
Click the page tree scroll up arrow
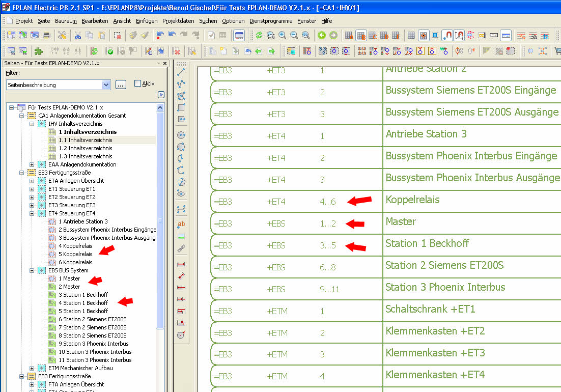coord(160,107)
